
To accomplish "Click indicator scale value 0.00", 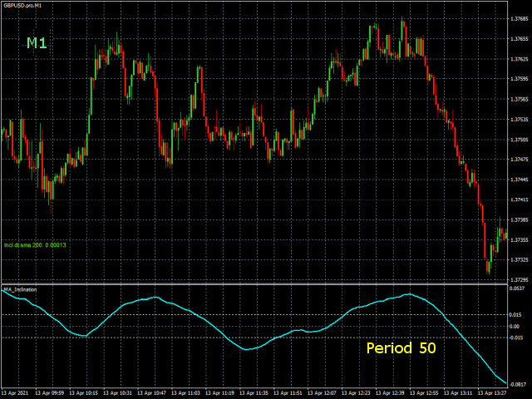I will coord(515,327).
